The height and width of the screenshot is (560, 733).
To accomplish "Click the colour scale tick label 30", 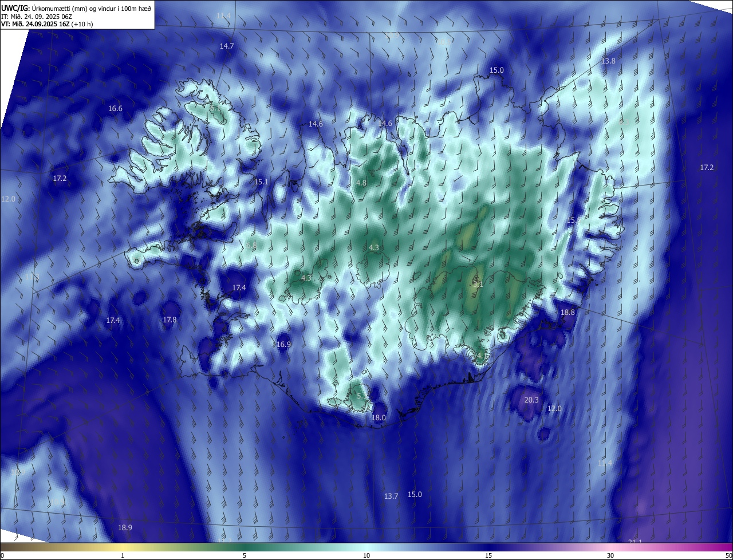I will (610, 556).
